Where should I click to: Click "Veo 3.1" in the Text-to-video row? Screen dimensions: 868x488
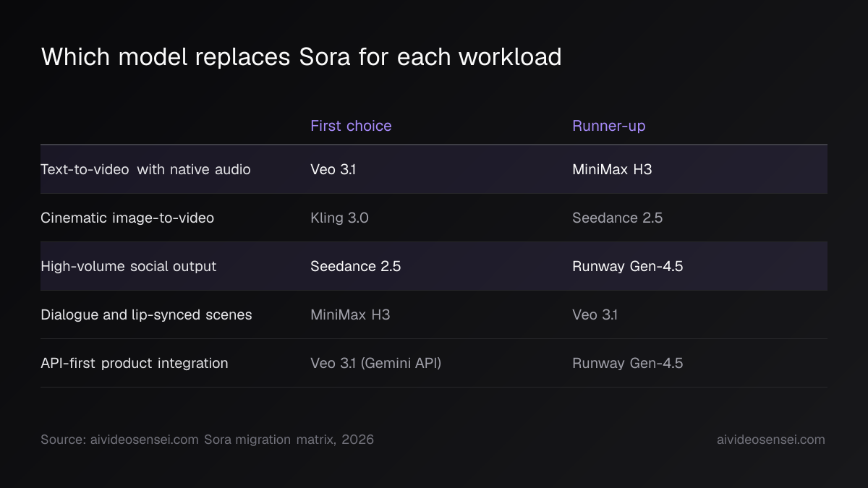tap(333, 169)
